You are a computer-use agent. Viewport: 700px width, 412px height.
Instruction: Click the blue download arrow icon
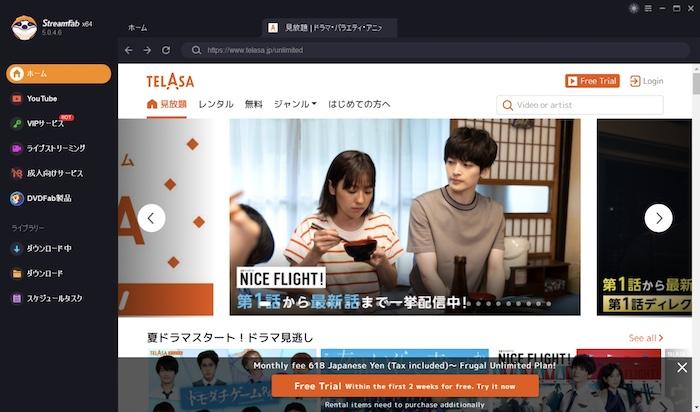(x=17, y=248)
